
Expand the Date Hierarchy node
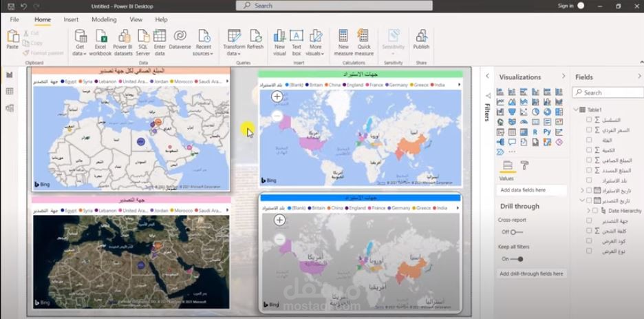[x=588, y=210]
